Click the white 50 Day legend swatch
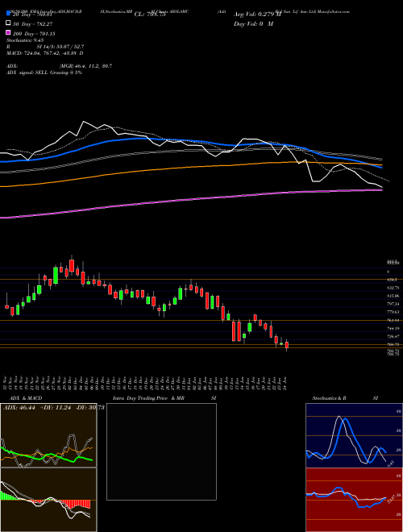Viewport: 403px width, 532px height. (x=9, y=23)
